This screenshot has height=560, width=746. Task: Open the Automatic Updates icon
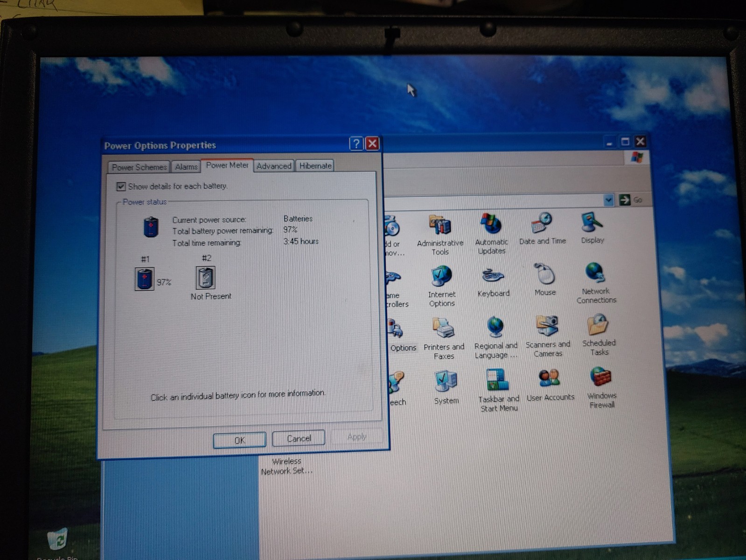click(491, 224)
